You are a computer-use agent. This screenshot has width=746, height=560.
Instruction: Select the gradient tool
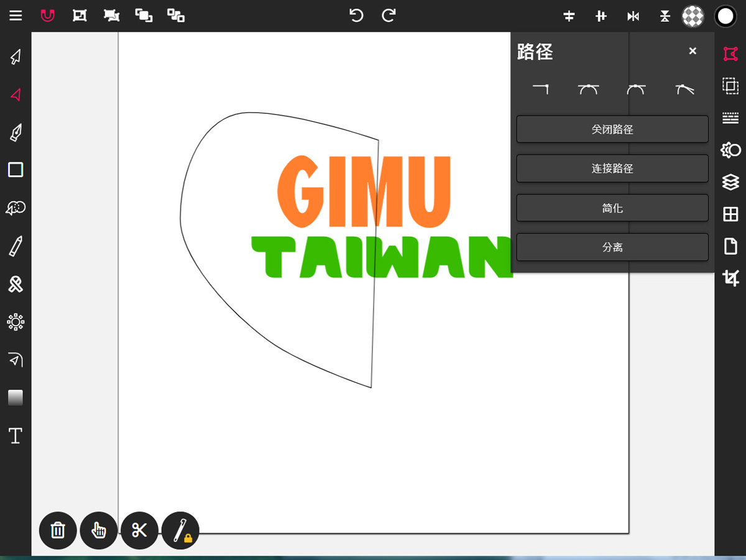click(x=16, y=398)
